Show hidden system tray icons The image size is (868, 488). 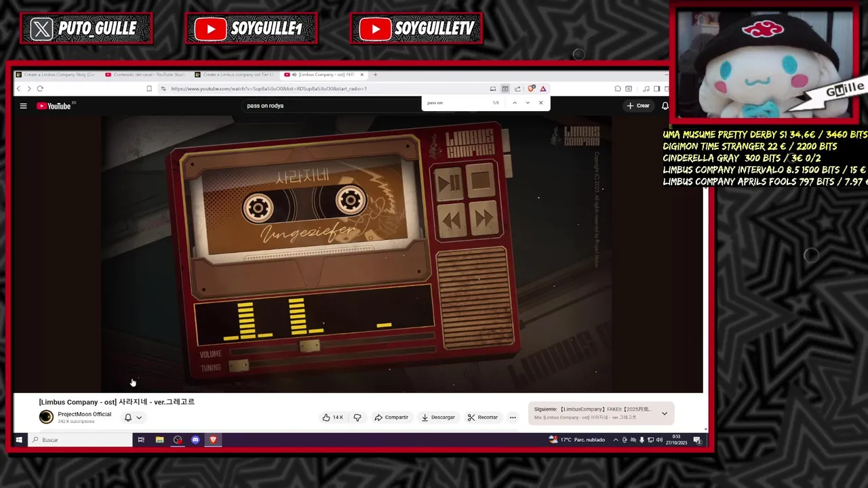(616, 440)
